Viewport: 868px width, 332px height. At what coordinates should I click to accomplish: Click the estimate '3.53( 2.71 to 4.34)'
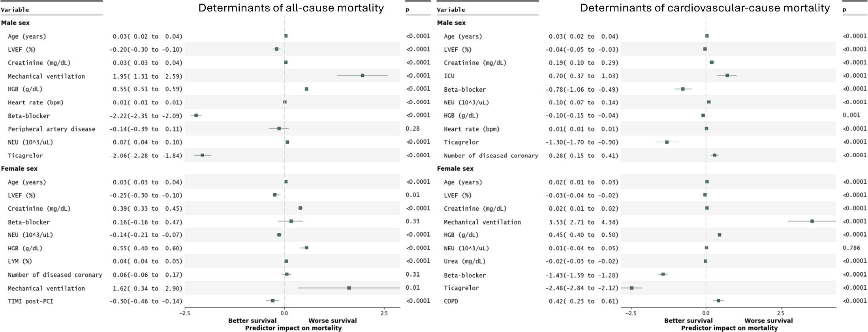(x=583, y=222)
